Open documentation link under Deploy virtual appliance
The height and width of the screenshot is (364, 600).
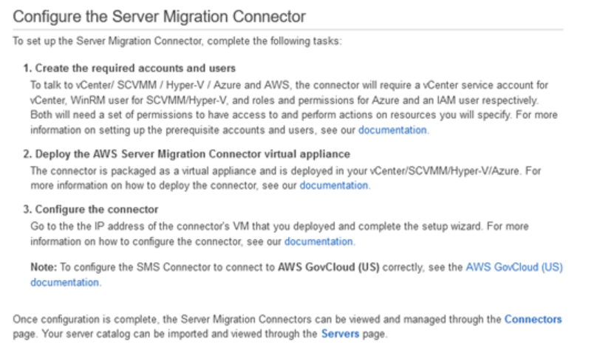point(334,185)
